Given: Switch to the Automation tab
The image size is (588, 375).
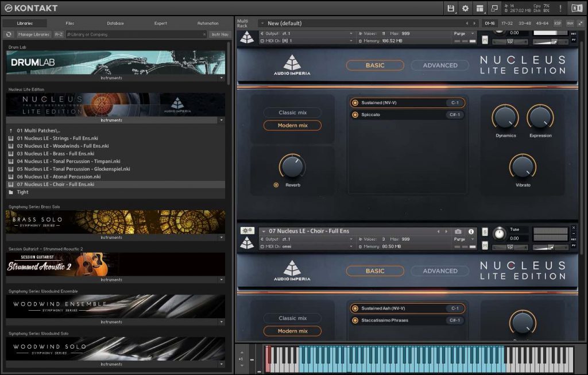Looking at the screenshot, I should tap(207, 24).
